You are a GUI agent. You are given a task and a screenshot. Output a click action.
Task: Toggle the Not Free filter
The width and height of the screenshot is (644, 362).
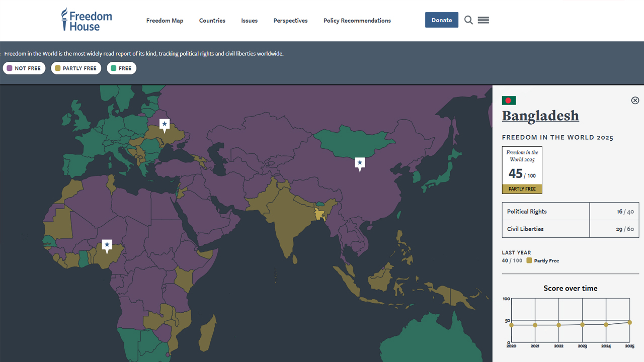24,68
